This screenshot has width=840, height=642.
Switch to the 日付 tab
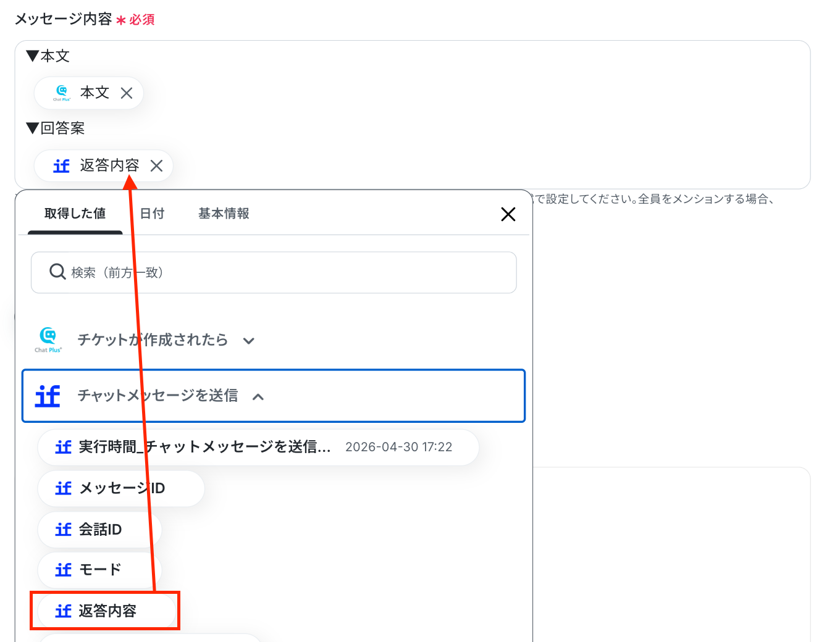coord(152,214)
